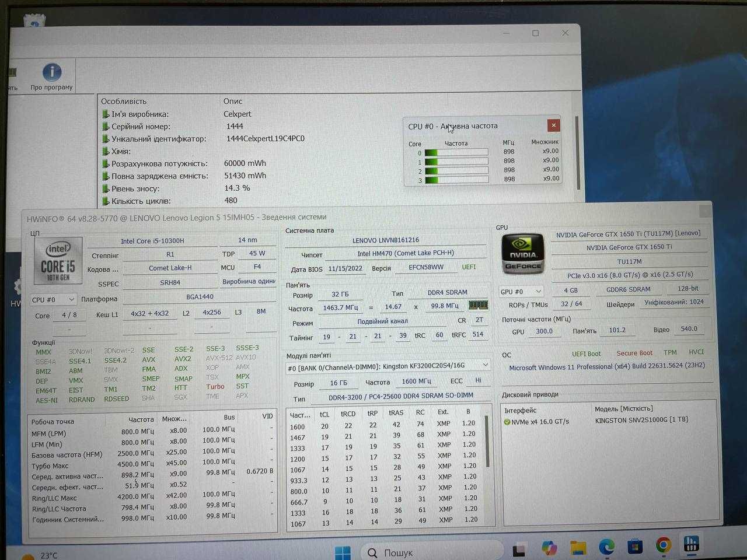Click battery icon beside 'Розрахункова потужність'
The image size is (747, 560).
pyautogui.click(x=106, y=164)
